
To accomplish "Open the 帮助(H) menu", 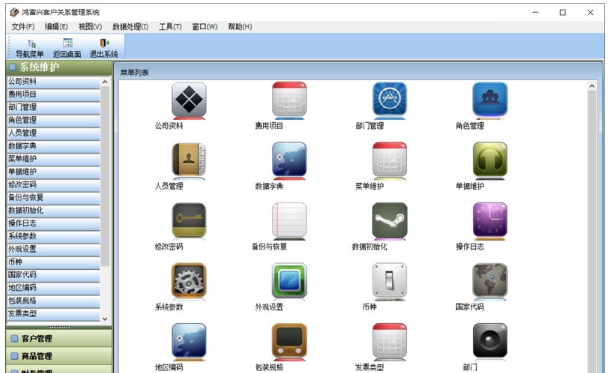I will [240, 27].
